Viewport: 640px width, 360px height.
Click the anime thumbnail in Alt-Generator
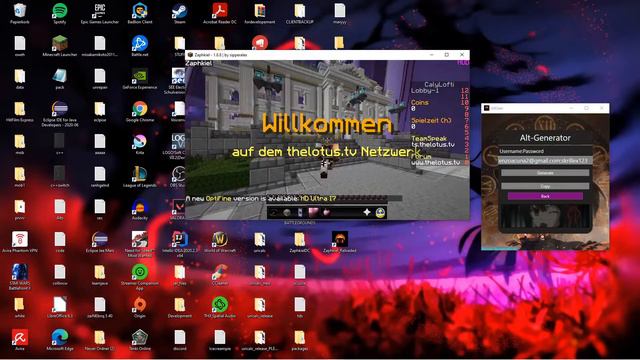(x=545, y=216)
